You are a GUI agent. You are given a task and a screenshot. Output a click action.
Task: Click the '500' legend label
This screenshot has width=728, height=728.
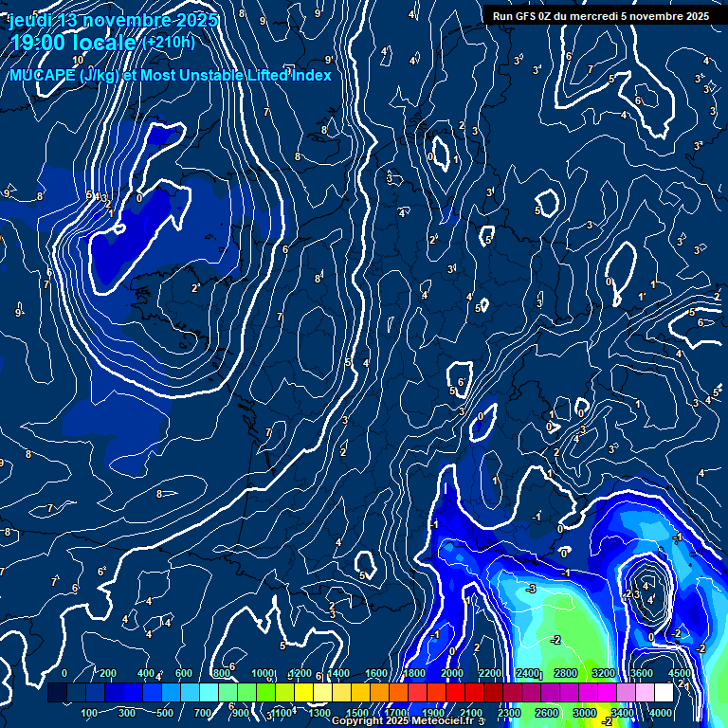[x=165, y=713]
